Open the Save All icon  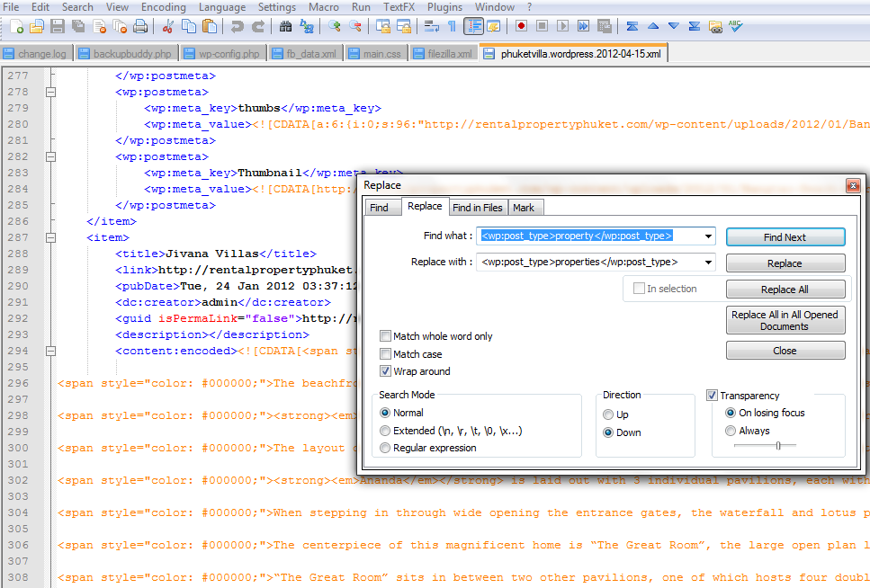coord(77,28)
